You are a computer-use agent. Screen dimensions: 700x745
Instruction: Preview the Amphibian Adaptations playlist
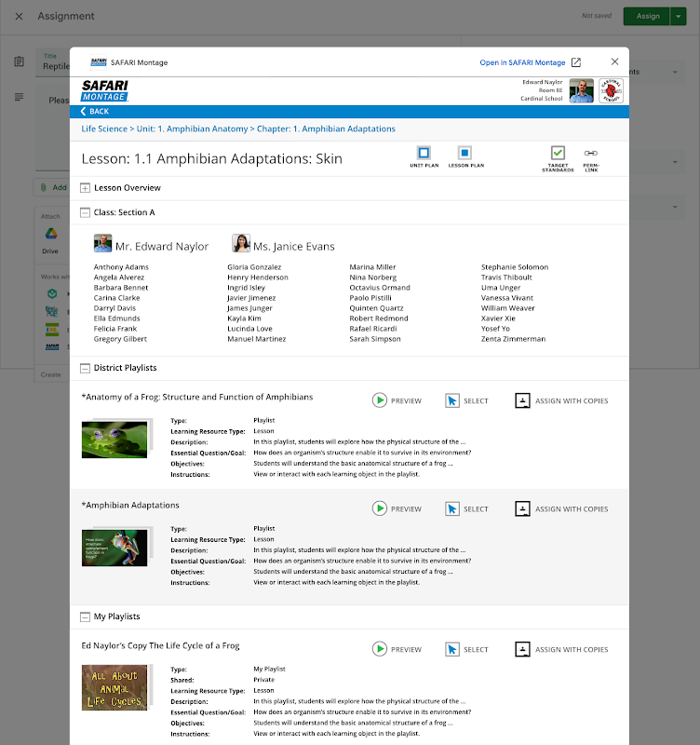[x=397, y=508]
